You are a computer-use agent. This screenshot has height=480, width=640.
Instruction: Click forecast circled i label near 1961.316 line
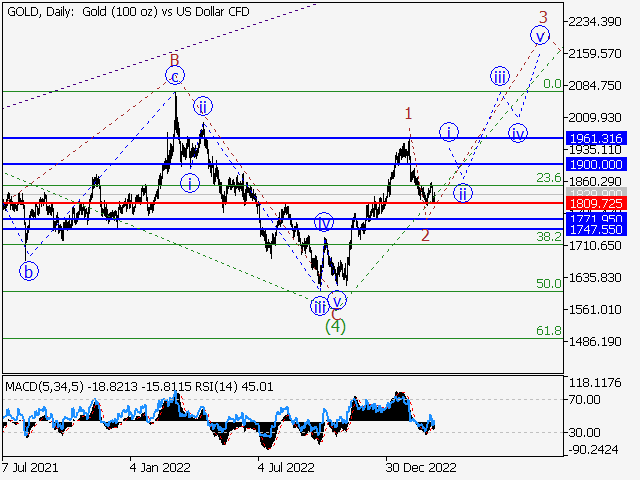pyautogui.click(x=449, y=132)
